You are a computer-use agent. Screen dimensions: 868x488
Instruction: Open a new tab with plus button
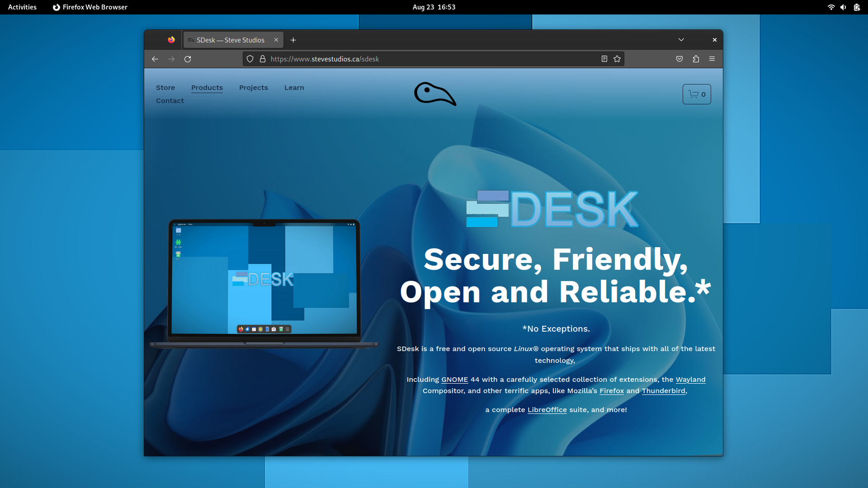coord(293,40)
